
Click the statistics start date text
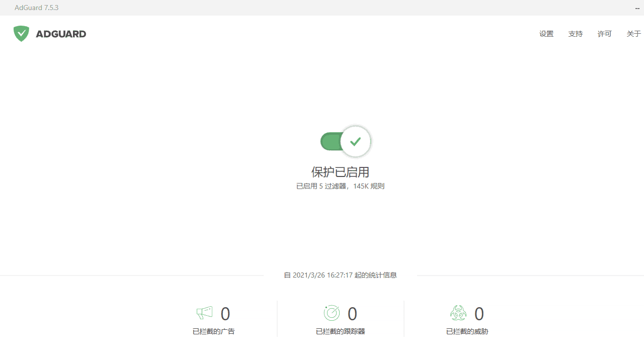[x=340, y=275]
